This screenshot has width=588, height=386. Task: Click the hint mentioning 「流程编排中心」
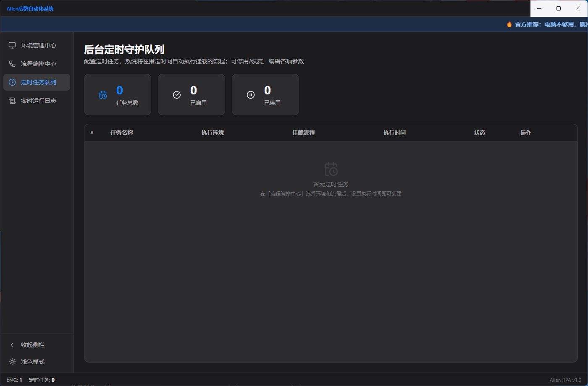pyautogui.click(x=331, y=194)
